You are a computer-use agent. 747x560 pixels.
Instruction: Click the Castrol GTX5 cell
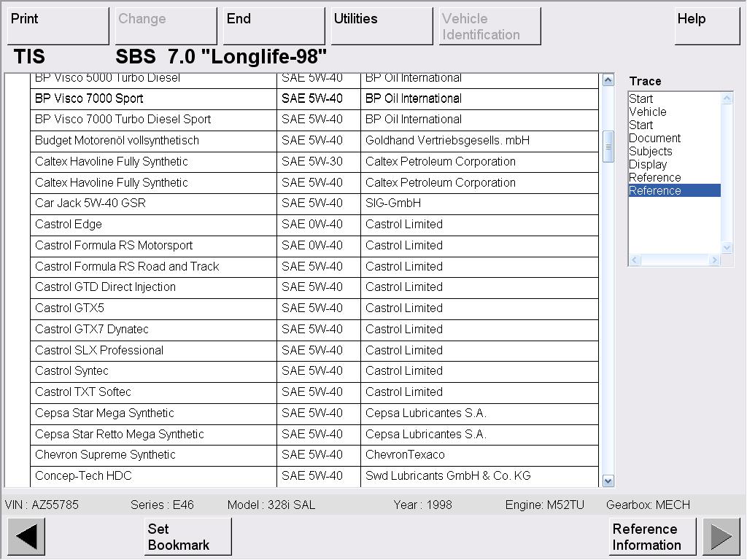[x=153, y=308]
